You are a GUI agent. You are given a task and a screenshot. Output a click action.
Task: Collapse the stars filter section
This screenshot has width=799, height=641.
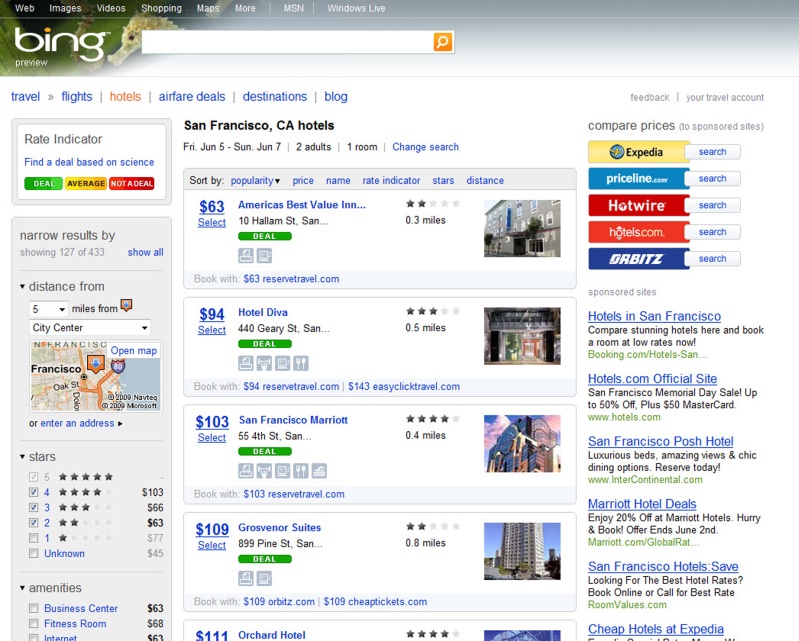pyautogui.click(x=22, y=457)
